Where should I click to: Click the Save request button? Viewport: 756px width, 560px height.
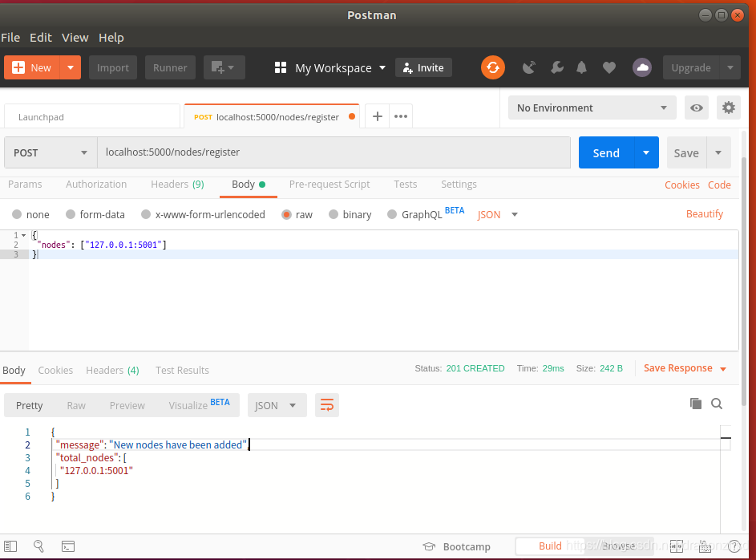(686, 152)
